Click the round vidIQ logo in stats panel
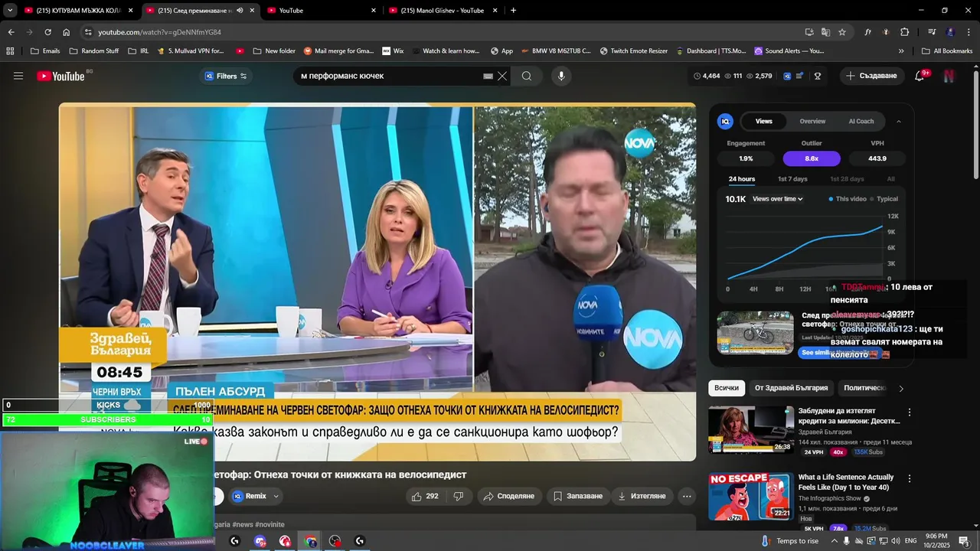 click(x=725, y=121)
